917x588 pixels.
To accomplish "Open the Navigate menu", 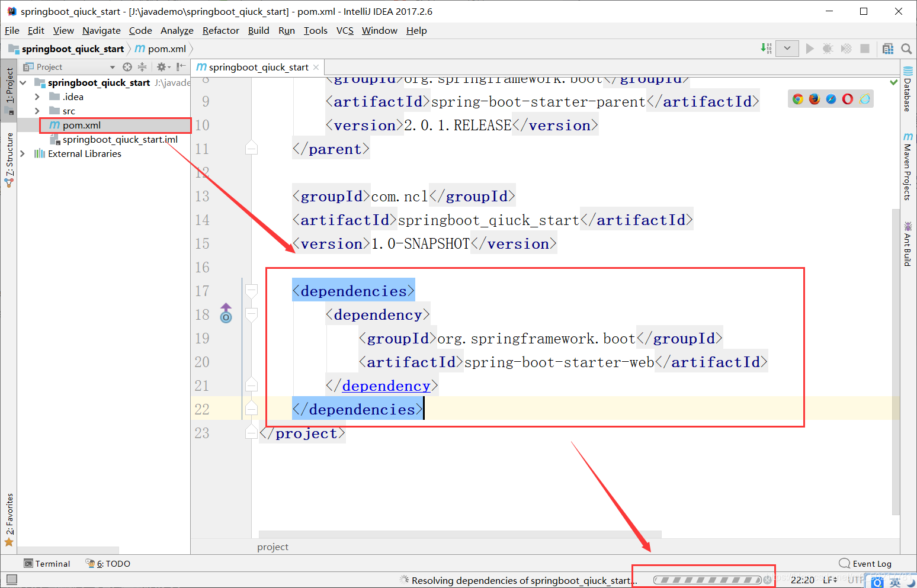I will coord(101,30).
